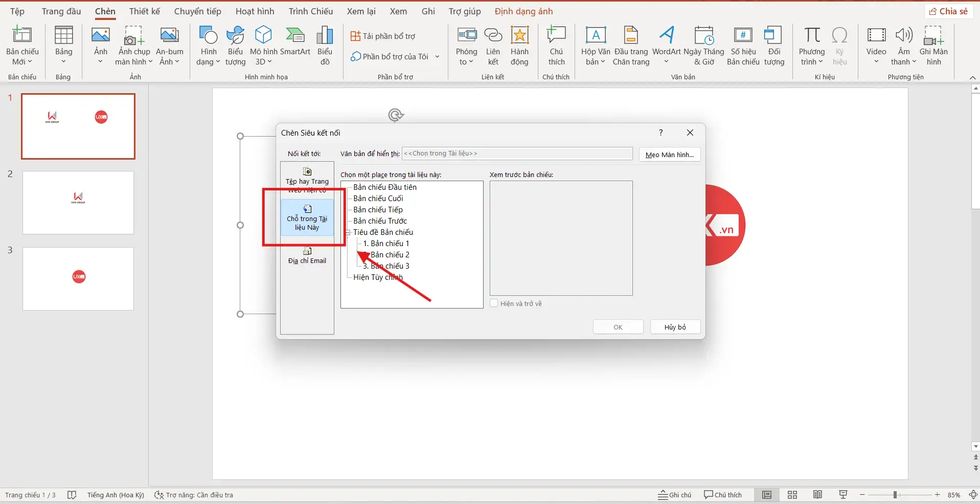Insert a chart (Biểu đồ)
The height and width of the screenshot is (504, 980).
[x=325, y=46]
